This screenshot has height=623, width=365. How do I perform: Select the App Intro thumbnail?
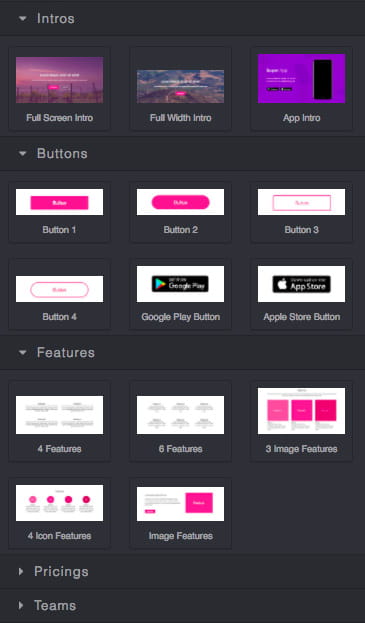click(x=301, y=79)
